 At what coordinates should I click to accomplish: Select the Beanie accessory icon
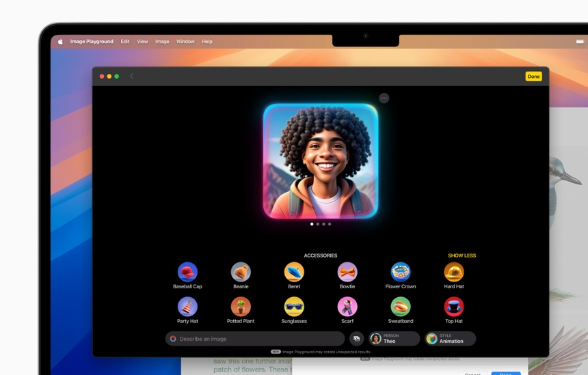click(241, 272)
